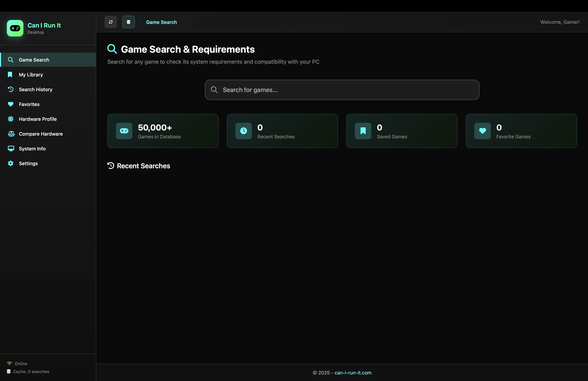
Task: Click the clock icon on the Recent Searches card
Action: pyautogui.click(x=244, y=131)
